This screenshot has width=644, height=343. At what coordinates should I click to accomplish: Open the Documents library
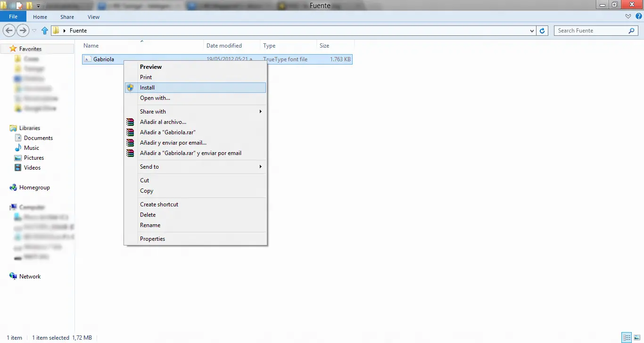(38, 138)
